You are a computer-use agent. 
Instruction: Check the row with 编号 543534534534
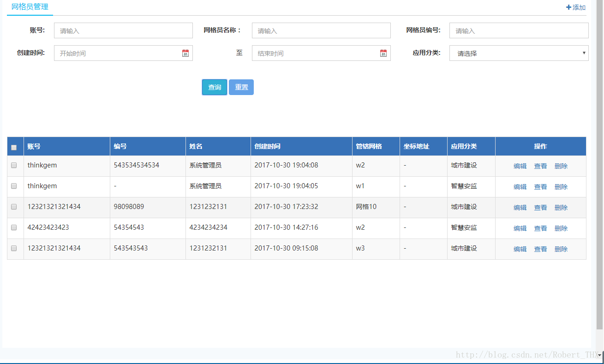click(x=14, y=165)
